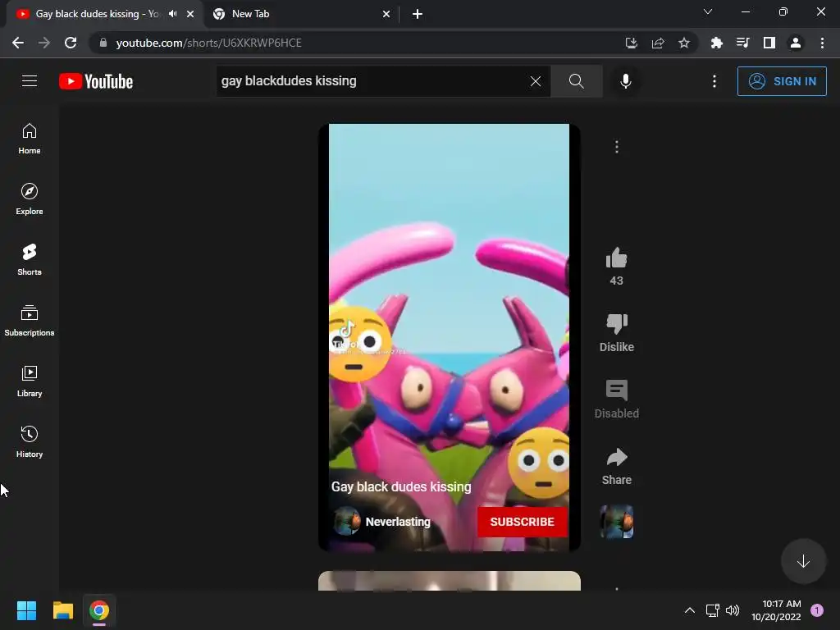This screenshot has height=630, width=840.
Task: Open the YouTube hamburger guide menu
Action: (30, 81)
